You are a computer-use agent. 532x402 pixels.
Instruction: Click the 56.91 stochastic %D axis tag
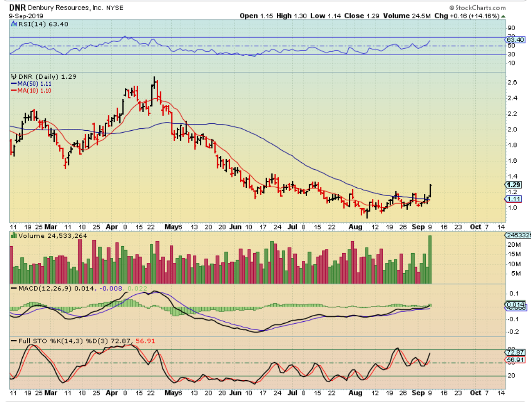(516, 360)
